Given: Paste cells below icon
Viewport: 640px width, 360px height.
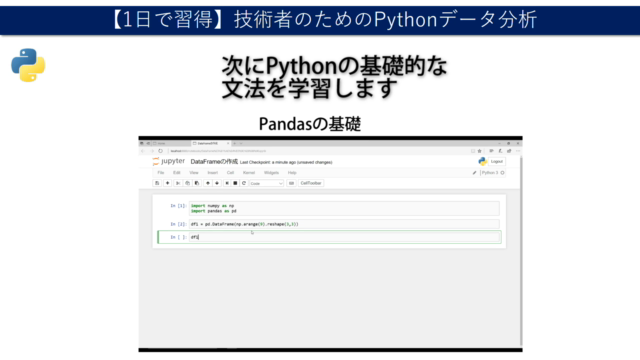Looking at the screenshot, I should [197, 183].
